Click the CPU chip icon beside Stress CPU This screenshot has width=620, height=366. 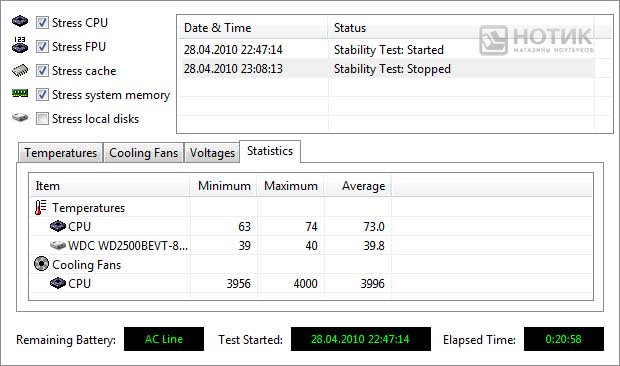[20, 21]
